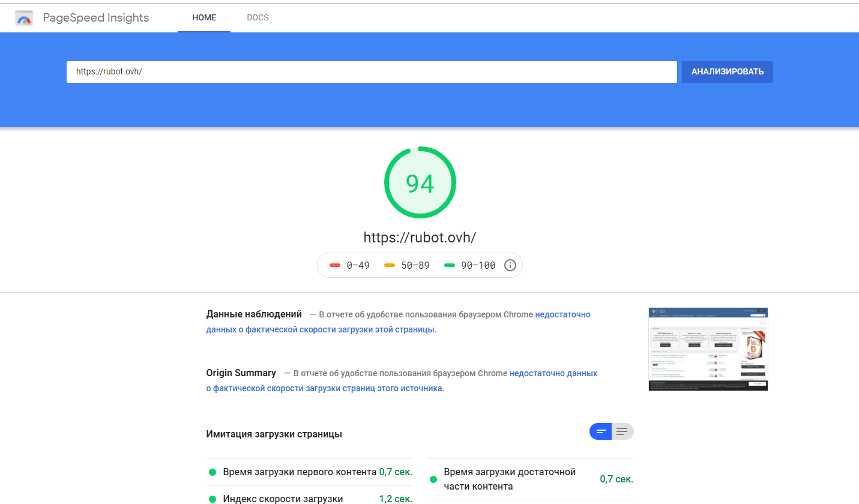859x504 pixels.
Task: Focus the URL input field with rubot.ovh
Action: click(371, 72)
